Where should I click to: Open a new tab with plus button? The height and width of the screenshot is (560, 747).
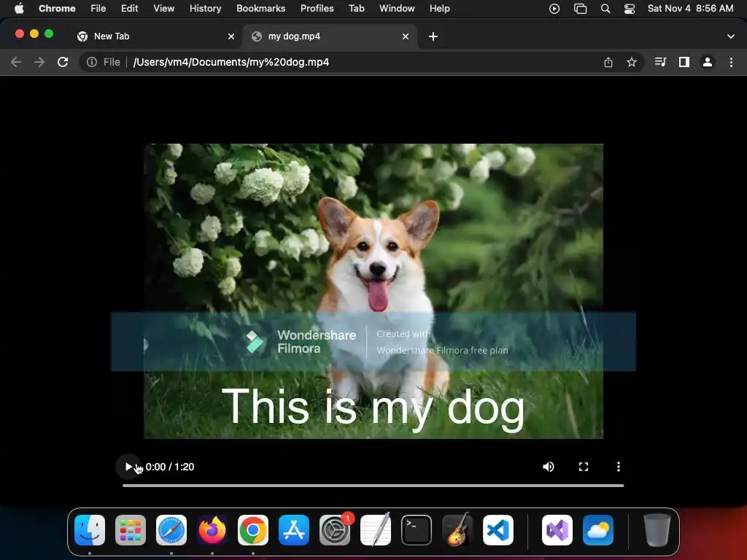[433, 36]
